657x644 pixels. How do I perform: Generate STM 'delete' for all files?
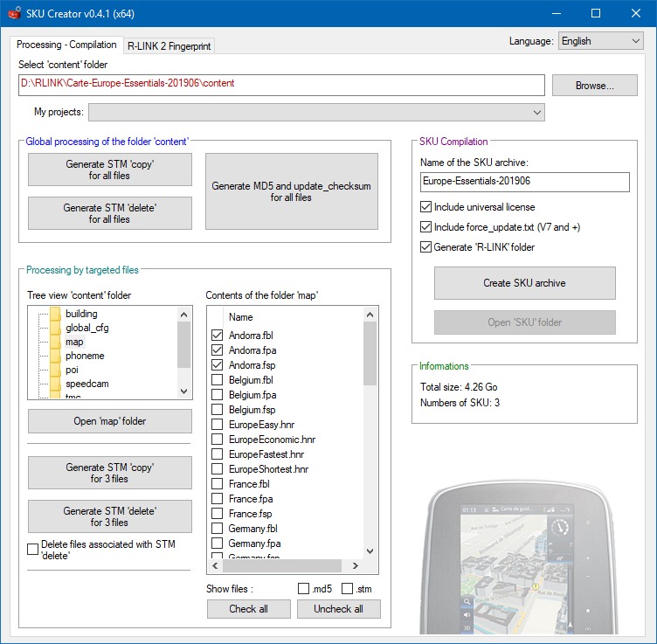(110, 213)
